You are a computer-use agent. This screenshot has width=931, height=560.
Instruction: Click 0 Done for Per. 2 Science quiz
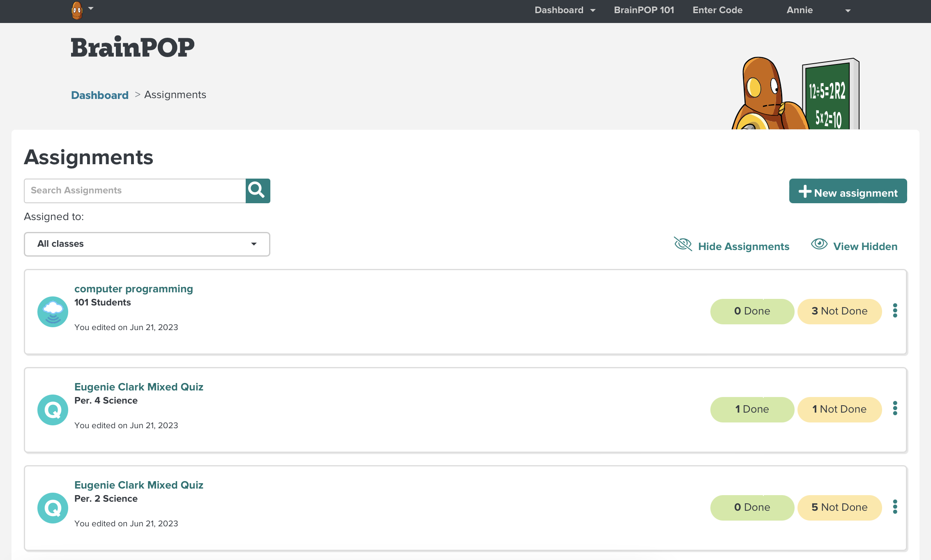pyautogui.click(x=752, y=507)
